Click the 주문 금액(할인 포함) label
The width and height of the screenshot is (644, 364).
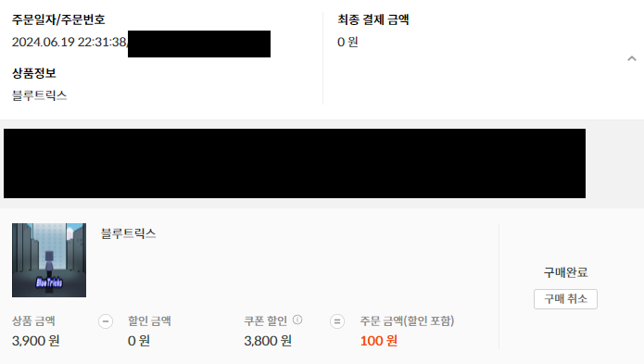click(407, 320)
